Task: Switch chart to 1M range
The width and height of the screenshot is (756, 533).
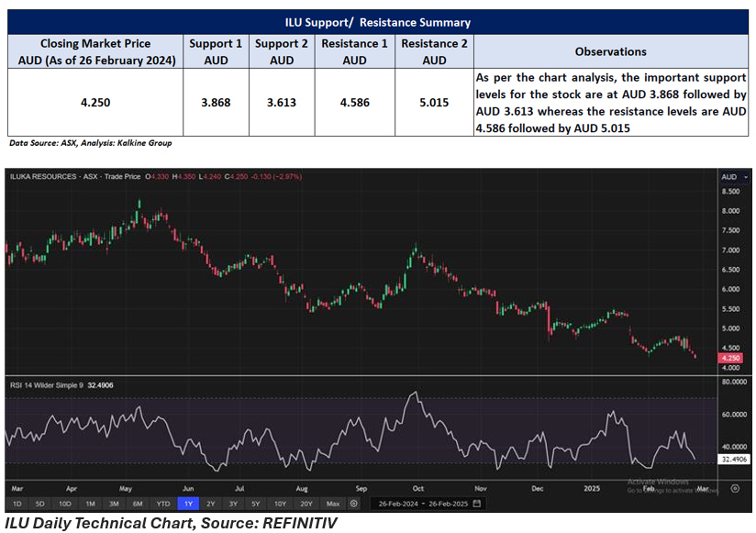Action: [x=90, y=504]
